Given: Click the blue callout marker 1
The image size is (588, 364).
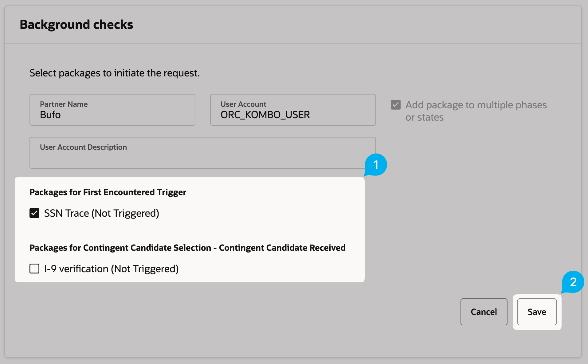Looking at the screenshot, I should (376, 165).
